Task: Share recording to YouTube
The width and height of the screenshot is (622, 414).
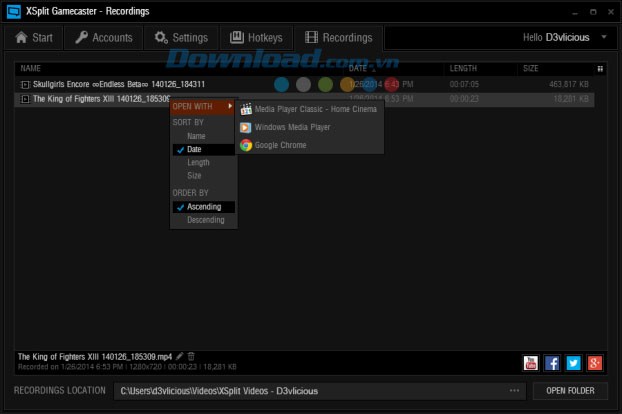Action: pyautogui.click(x=531, y=363)
